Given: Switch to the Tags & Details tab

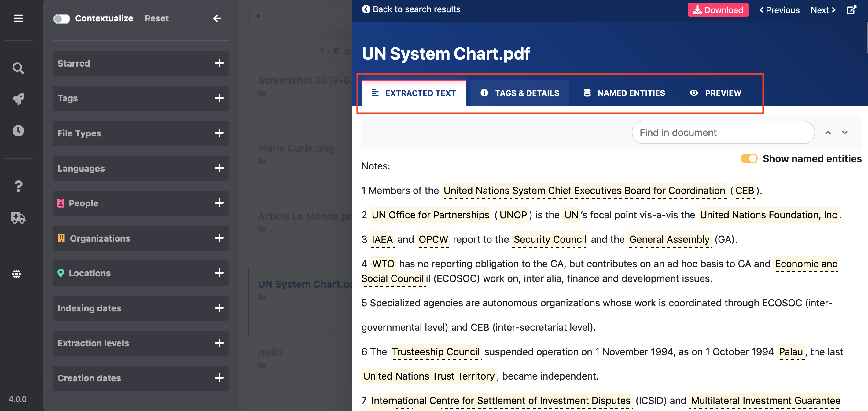Looking at the screenshot, I should point(520,93).
